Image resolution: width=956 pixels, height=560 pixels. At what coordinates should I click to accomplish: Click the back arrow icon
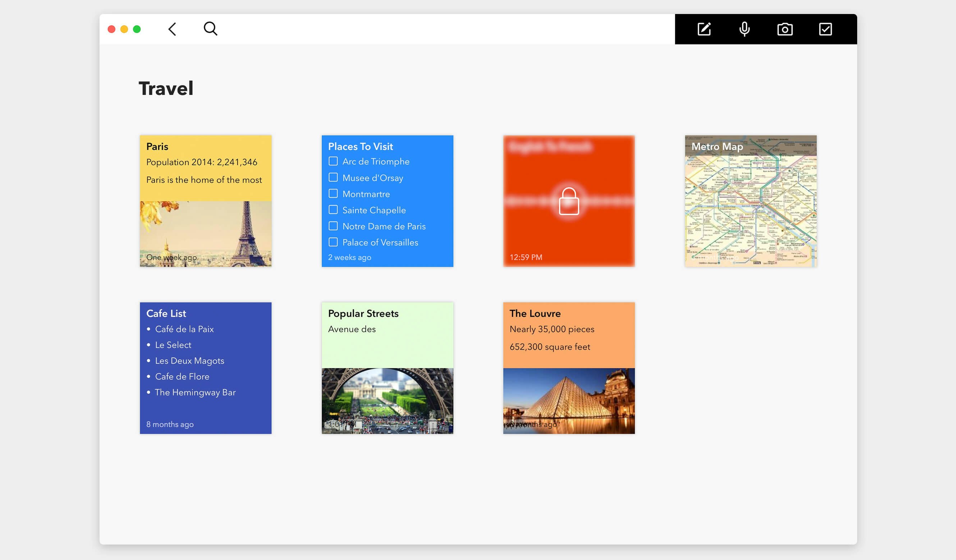point(172,29)
